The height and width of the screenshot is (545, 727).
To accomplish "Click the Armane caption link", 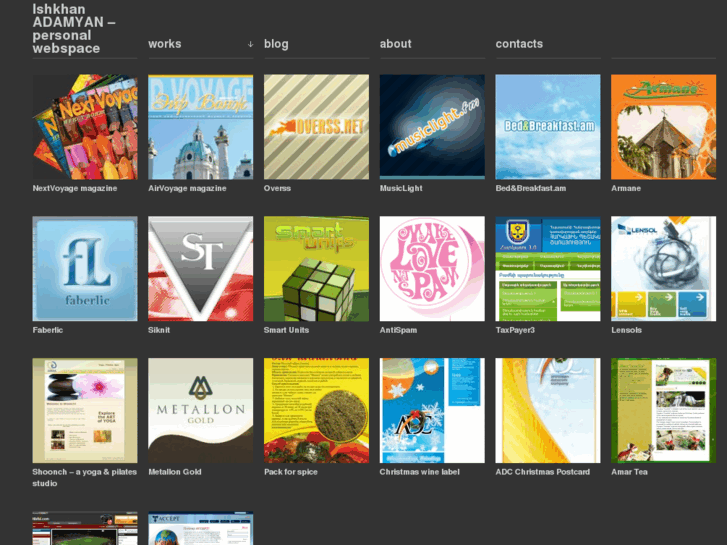I will [x=626, y=188].
